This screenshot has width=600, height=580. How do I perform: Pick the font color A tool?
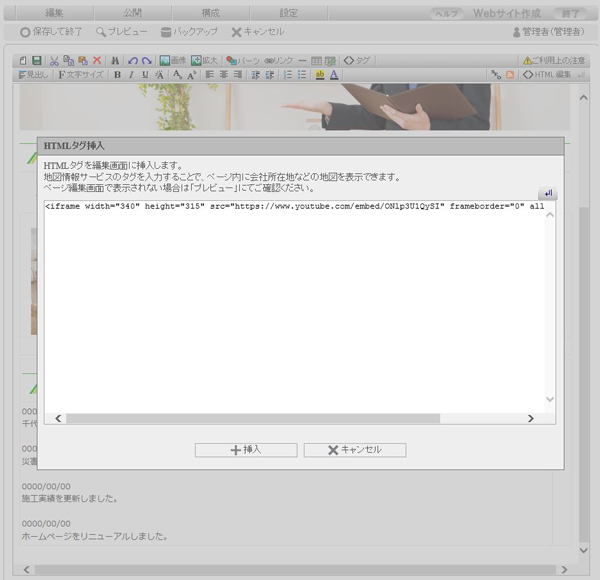(x=334, y=75)
